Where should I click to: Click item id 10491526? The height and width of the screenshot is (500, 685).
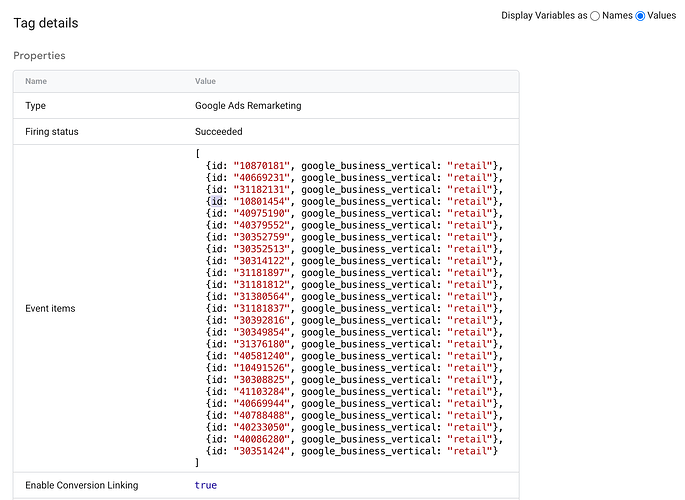coord(262,368)
